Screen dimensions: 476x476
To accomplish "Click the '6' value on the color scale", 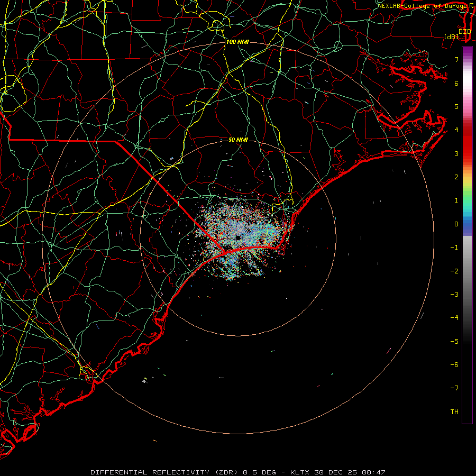I will 456,83.
